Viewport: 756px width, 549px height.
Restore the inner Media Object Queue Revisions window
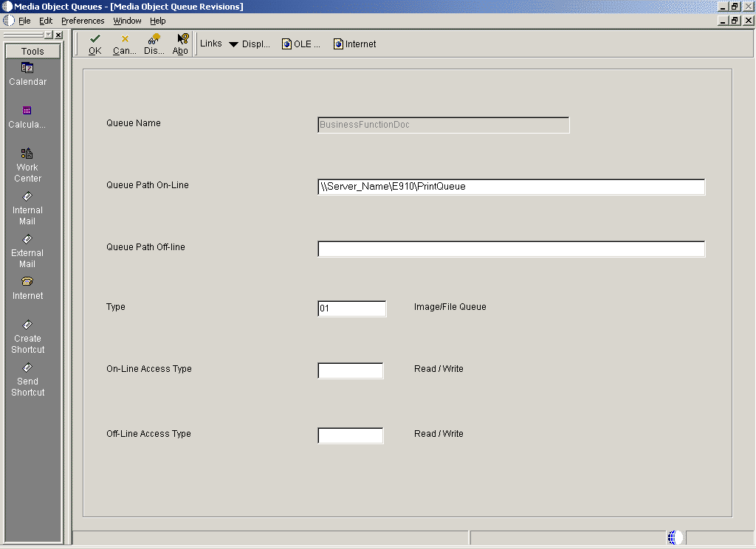[x=735, y=21]
